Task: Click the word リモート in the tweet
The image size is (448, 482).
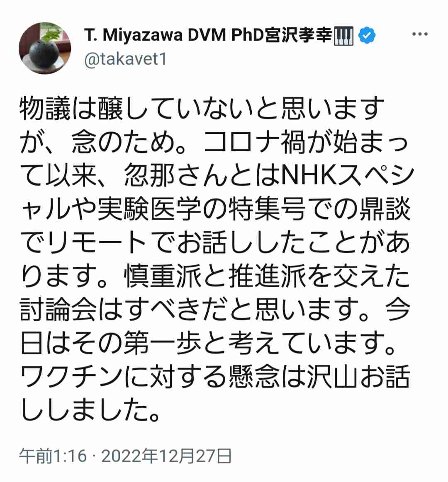Action: tap(97, 243)
